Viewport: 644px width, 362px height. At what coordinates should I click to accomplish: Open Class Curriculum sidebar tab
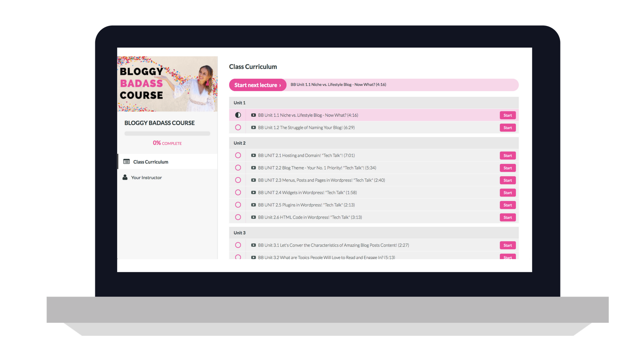pyautogui.click(x=167, y=162)
